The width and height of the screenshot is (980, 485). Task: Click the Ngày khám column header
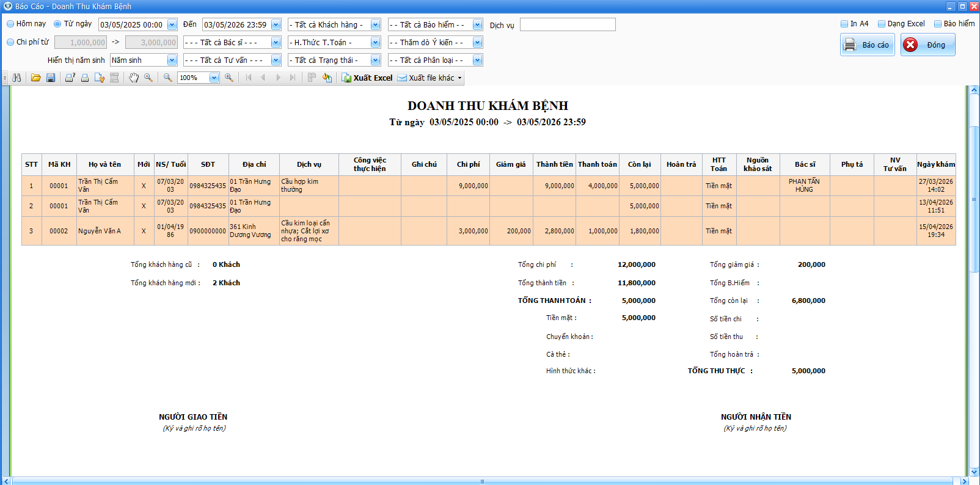coord(936,164)
